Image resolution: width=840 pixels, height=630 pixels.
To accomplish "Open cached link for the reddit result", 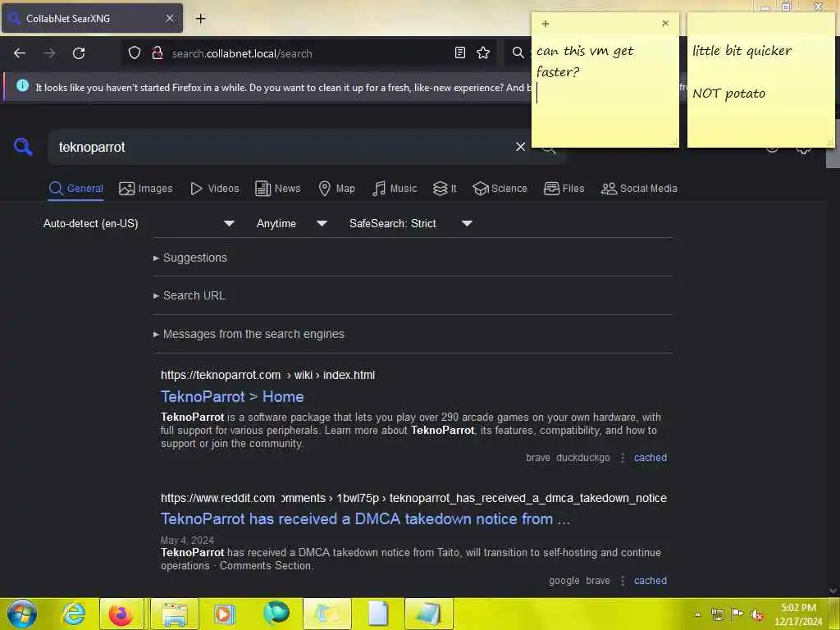I will [x=651, y=581].
